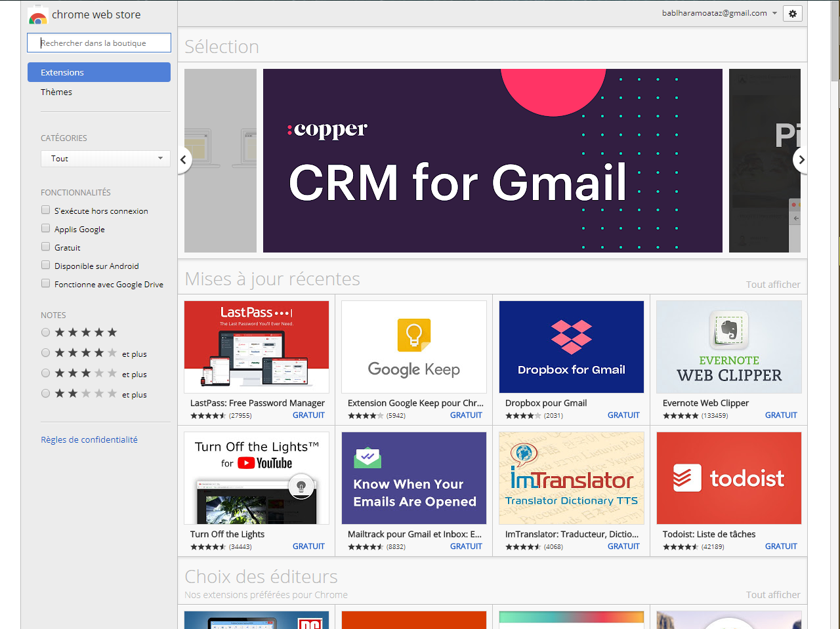The width and height of the screenshot is (840, 629).
Task: Click Turn Off the Lights title text
Action: point(227,534)
